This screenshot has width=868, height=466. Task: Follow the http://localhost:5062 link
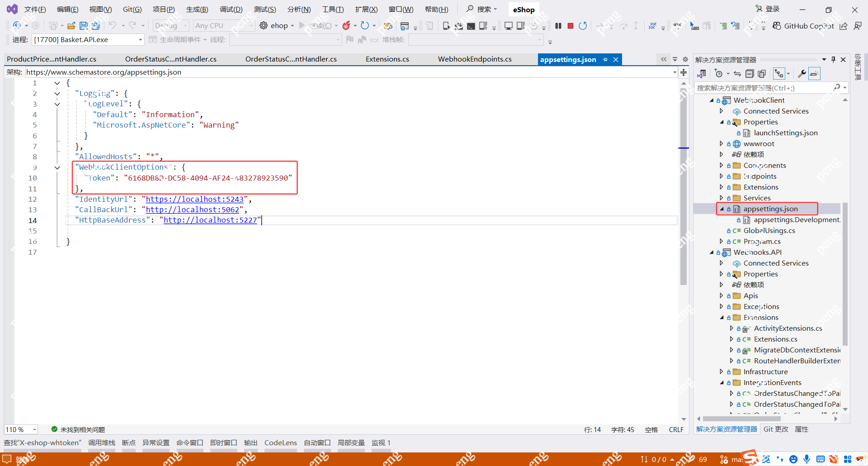coord(192,209)
